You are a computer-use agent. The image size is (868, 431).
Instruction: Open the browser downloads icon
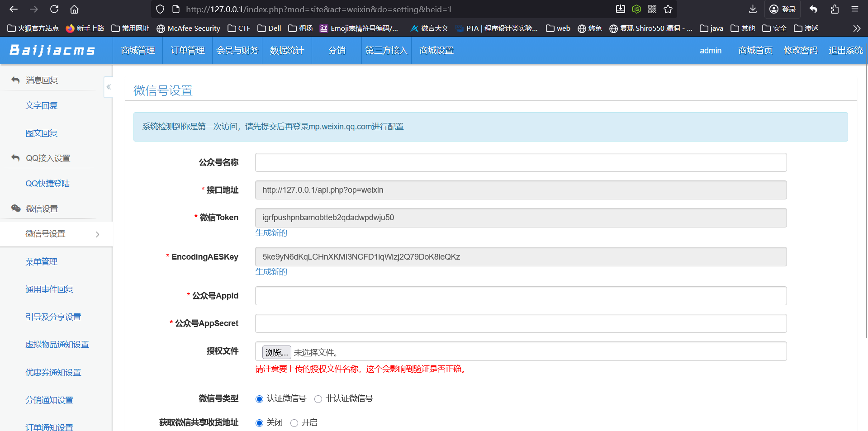753,9
